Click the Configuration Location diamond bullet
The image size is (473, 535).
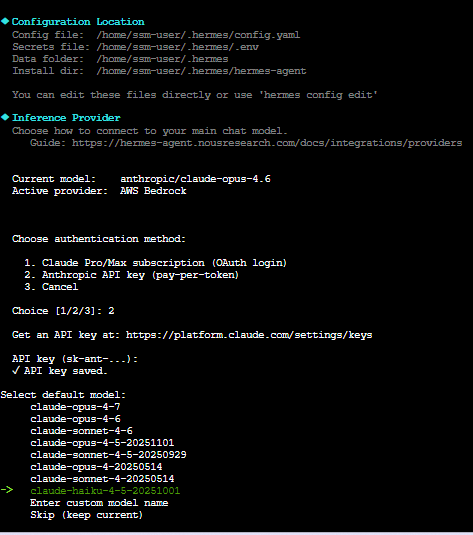pos(5,21)
